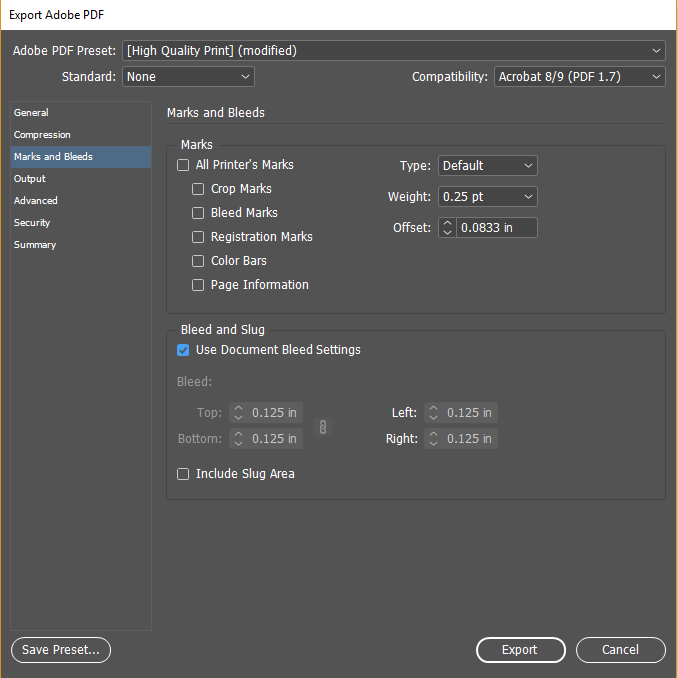Screen dimensions: 678x678
Task: Click the 'Bleed and Slug' group label
Action: pyautogui.click(x=223, y=330)
